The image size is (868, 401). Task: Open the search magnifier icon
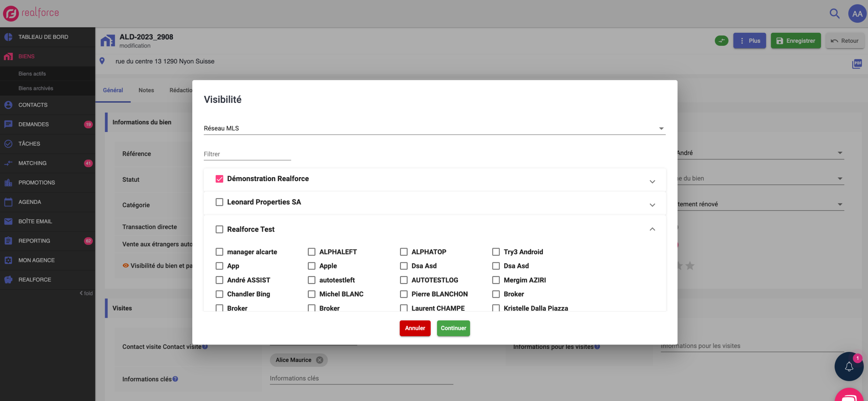[834, 13]
